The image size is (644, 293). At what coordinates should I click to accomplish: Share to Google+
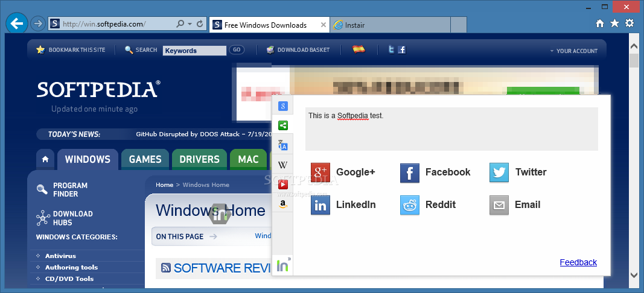(343, 172)
